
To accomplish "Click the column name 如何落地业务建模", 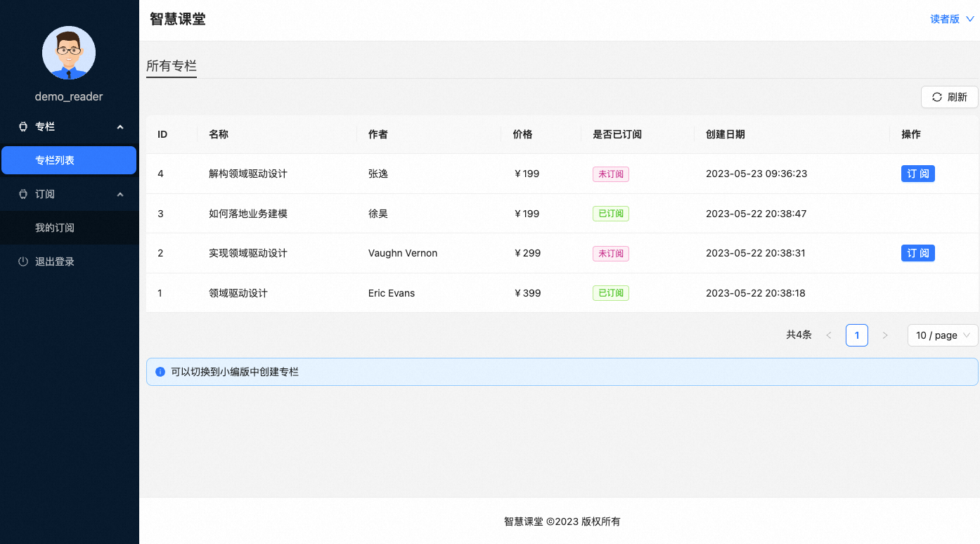I will pyautogui.click(x=248, y=214).
